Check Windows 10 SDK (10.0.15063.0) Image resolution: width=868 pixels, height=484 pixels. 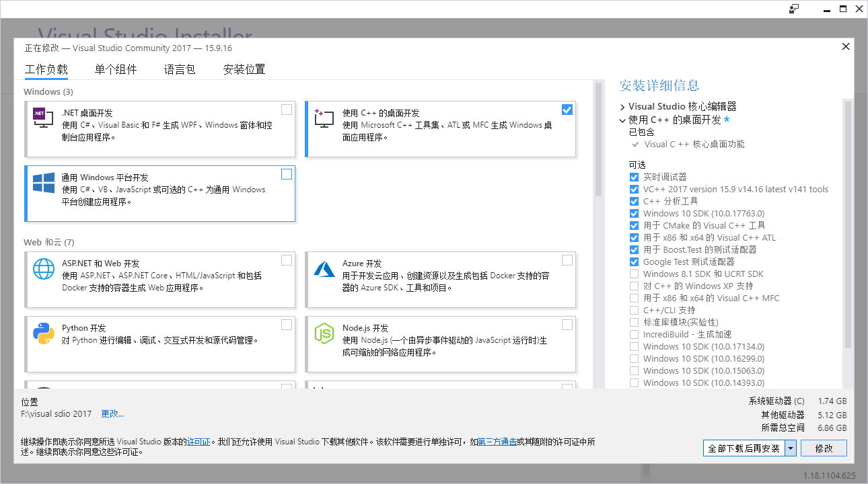tap(634, 370)
